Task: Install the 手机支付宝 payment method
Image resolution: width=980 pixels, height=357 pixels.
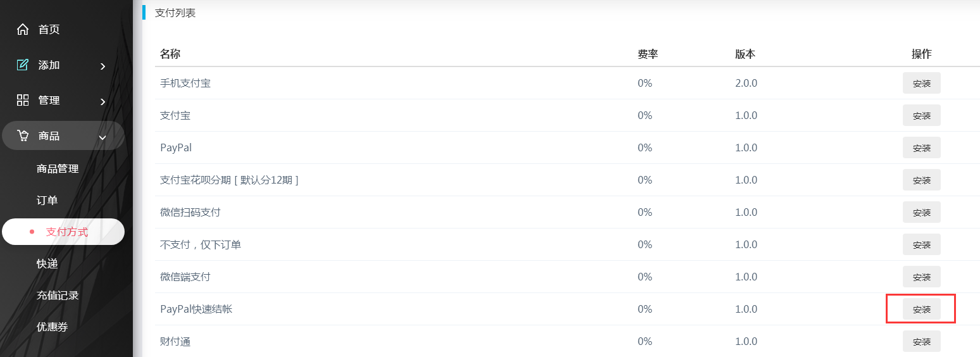Action: tap(921, 83)
